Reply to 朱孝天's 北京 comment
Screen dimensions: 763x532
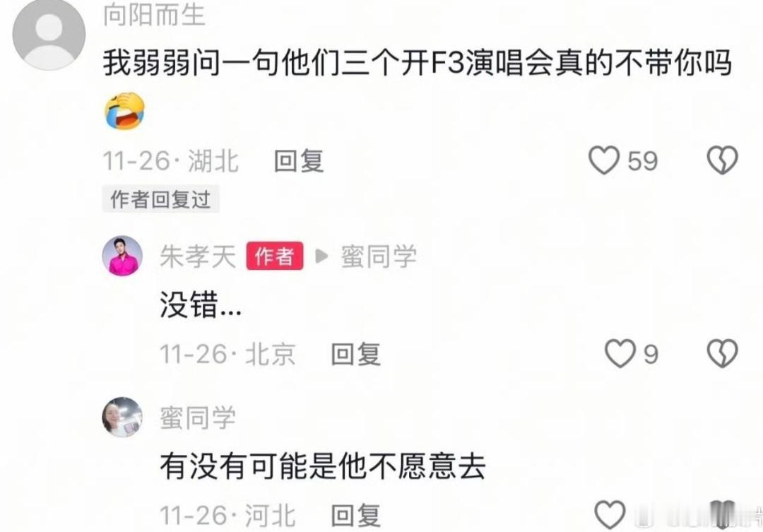pos(355,354)
